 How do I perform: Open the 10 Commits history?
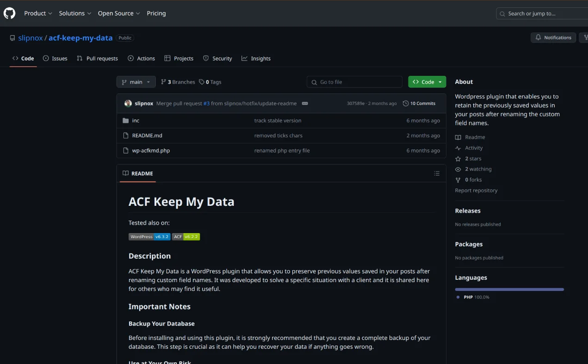(x=419, y=103)
